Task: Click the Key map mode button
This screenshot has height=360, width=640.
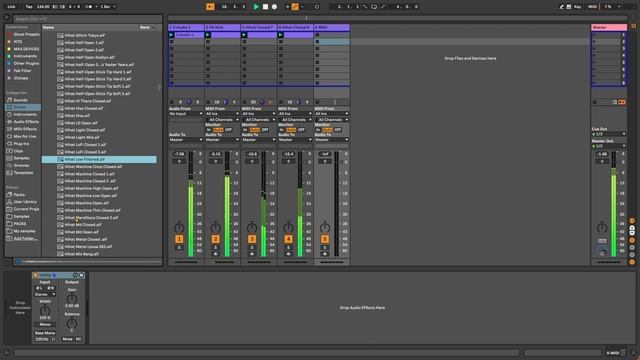Action: (578, 7)
